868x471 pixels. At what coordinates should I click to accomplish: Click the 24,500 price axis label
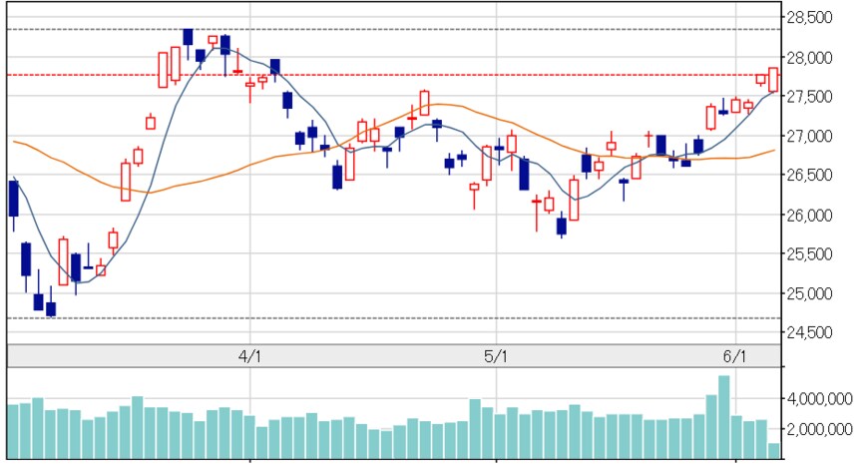[810, 332]
